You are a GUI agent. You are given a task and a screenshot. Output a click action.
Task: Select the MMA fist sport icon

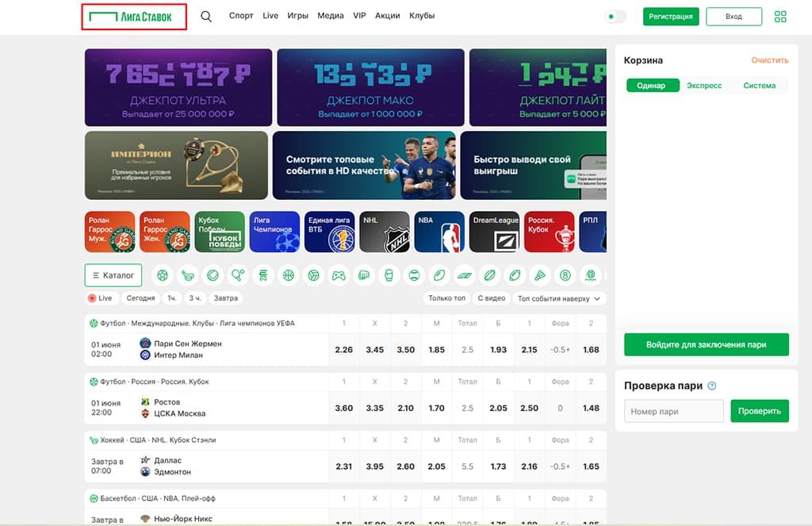364,275
